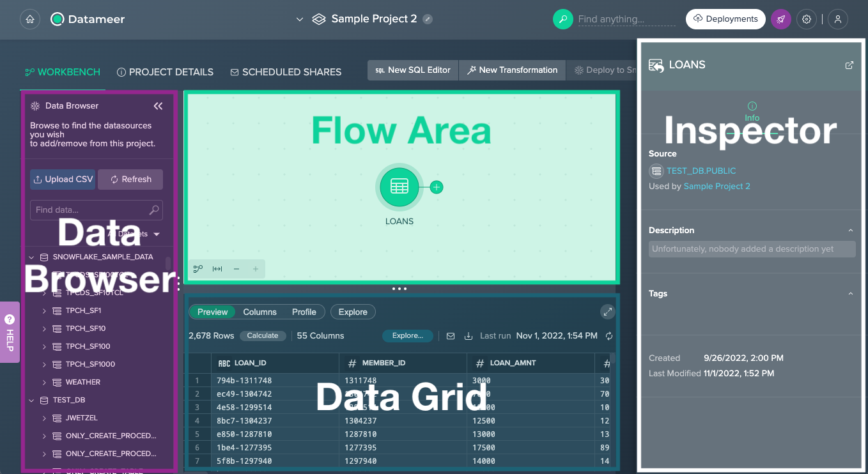Click the Upload CSV button
Viewport: 868px width, 474px height.
point(63,180)
